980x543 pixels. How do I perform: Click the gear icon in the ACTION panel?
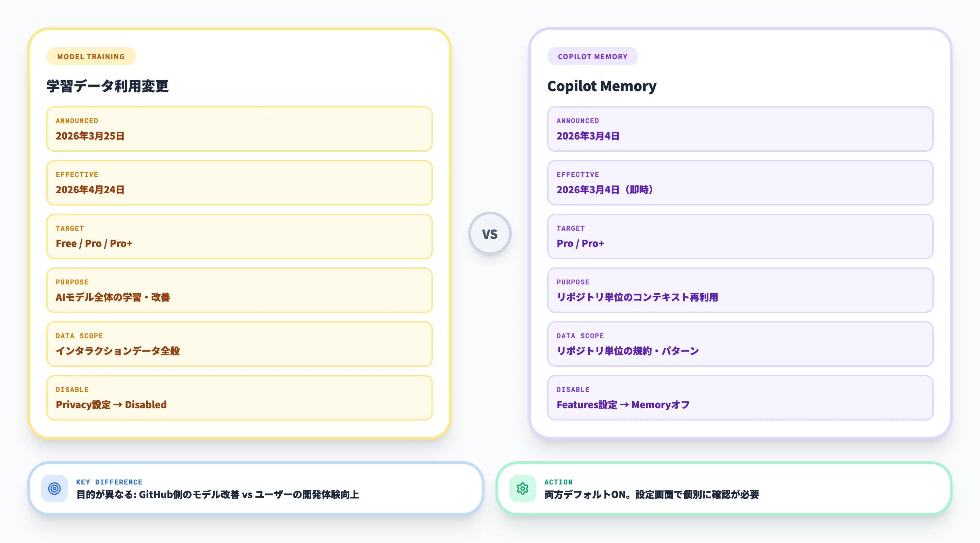[x=522, y=489]
